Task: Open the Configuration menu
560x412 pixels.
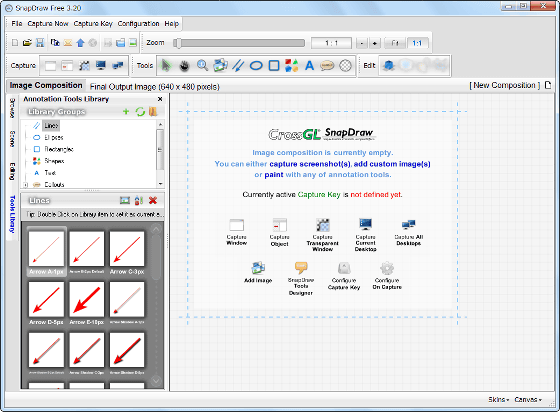Action: [x=138, y=24]
